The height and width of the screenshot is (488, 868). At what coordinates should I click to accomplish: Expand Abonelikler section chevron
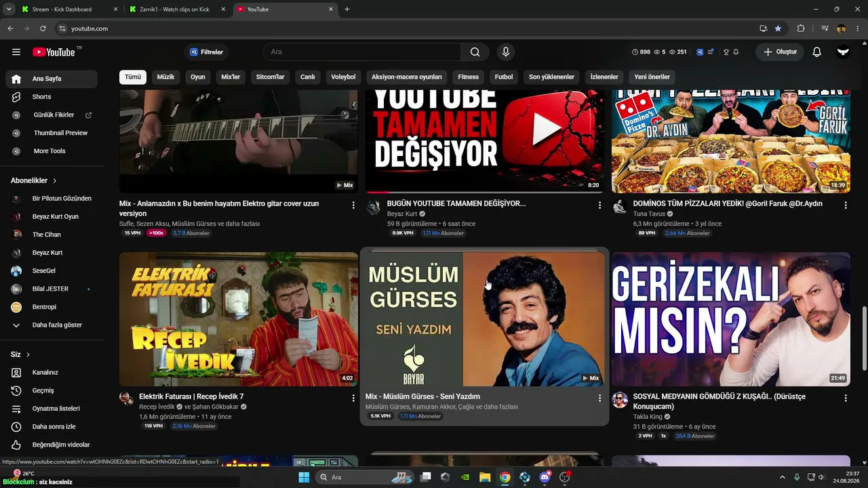(x=55, y=181)
